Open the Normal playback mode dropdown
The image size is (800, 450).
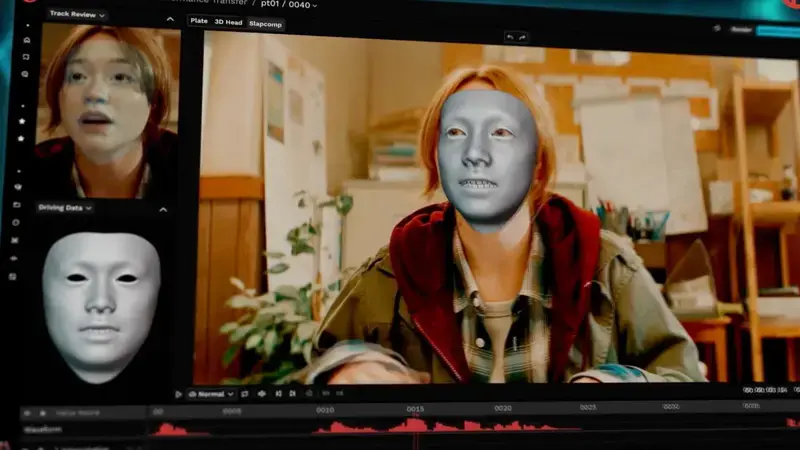pyautogui.click(x=211, y=394)
